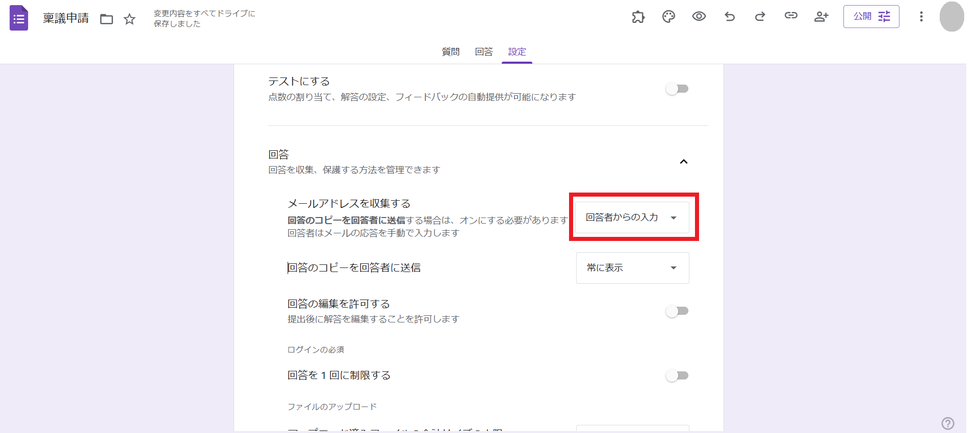Undo the last change
Image resolution: width=980 pixels, height=433 pixels.
pos(730,17)
